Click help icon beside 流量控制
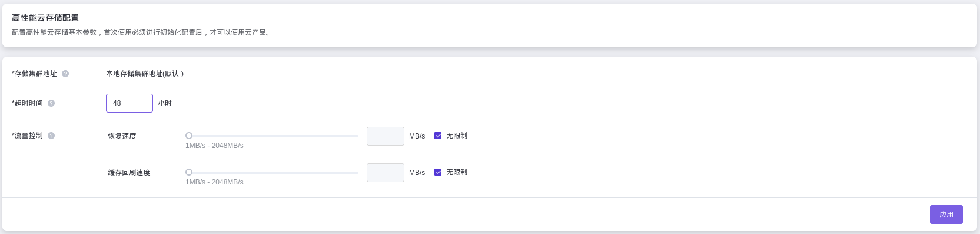Viewport: 980px width, 234px height. coord(51,136)
